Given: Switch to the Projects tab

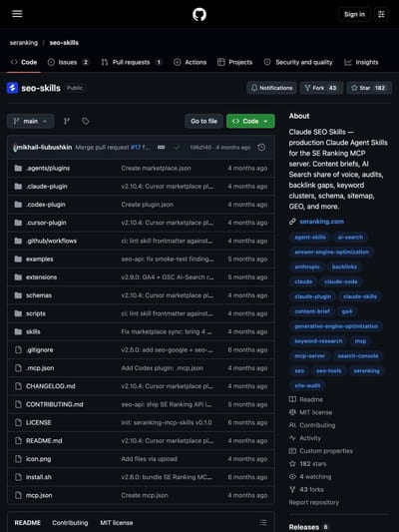Looking at the screenshot, I should (x=235, y=62).
